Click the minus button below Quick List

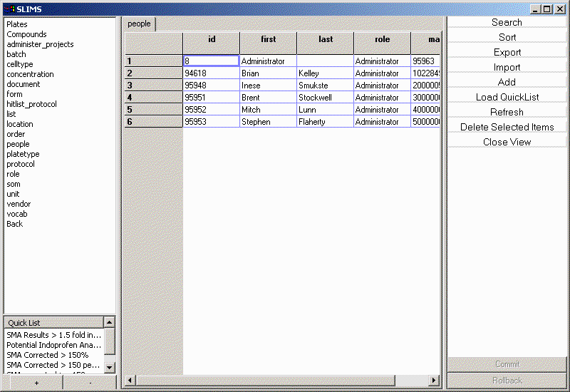[x=90, y=383]
